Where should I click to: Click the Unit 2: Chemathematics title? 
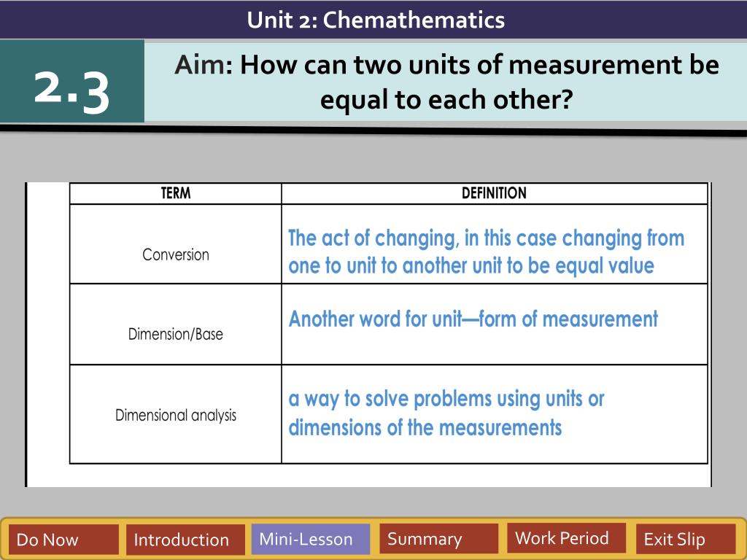pyautogui.click(x=376, y=20)
